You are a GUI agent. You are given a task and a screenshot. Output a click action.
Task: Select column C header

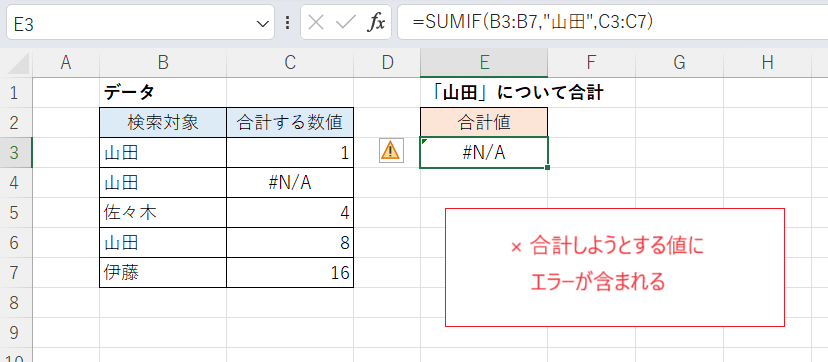[x=290, y=63]
